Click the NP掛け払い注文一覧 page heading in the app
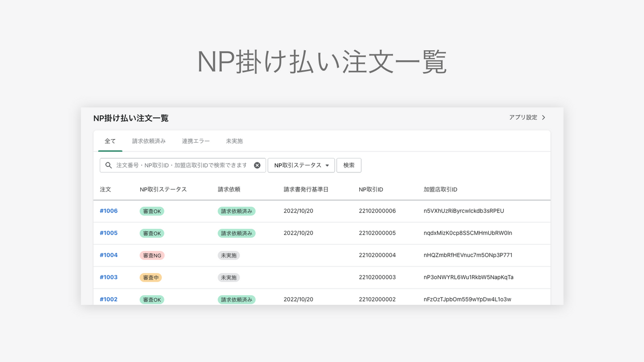This screenshot has width=644, height=362. click(131, 118)
